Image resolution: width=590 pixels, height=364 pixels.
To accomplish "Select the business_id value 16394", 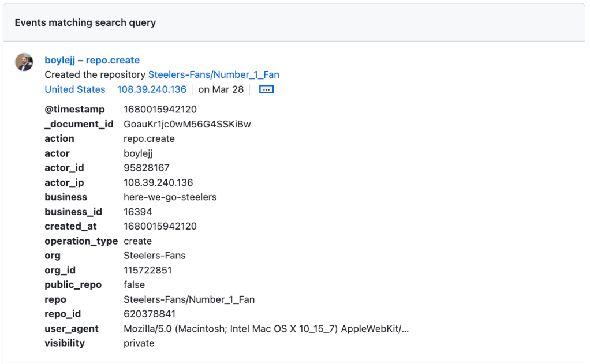I will pos(137,211).
